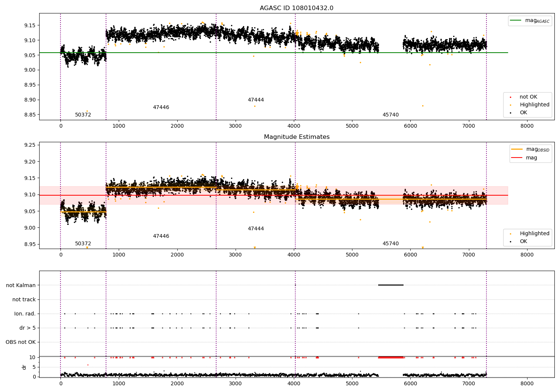
Task: Click the title "AGASC ID 108010432.0"
Action: [296, 8]
